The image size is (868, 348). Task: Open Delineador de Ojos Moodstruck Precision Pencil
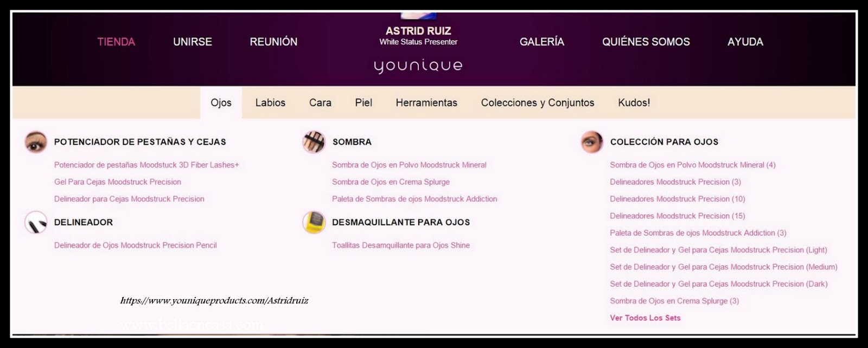(x=136, y=245)
